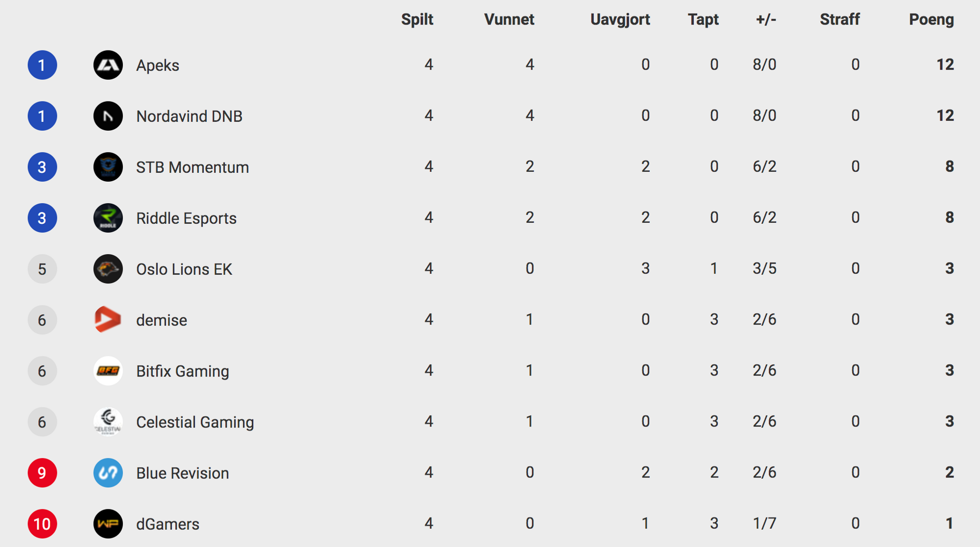Click the Apeks team logo
This screenshot has height=547, width=980.
(x=108, y=65)
